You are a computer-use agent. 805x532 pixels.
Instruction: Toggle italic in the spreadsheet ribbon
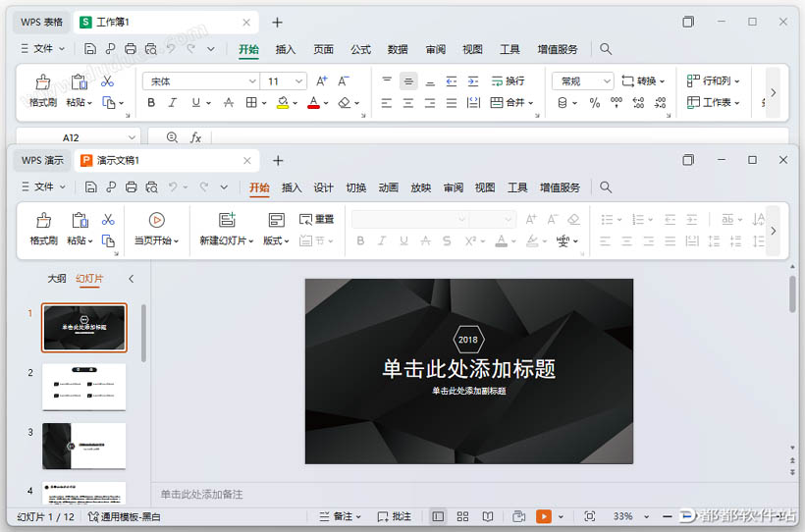coord(173,103)
